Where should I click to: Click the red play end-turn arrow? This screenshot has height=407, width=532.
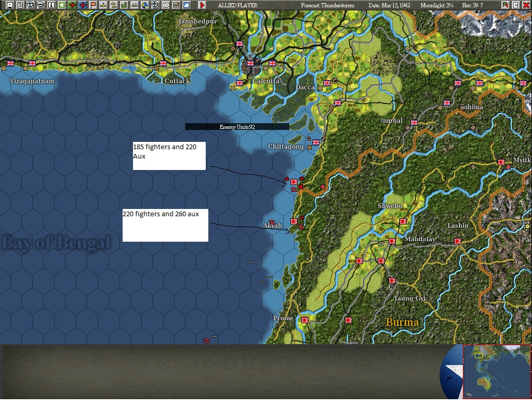[x=202, y=5]
